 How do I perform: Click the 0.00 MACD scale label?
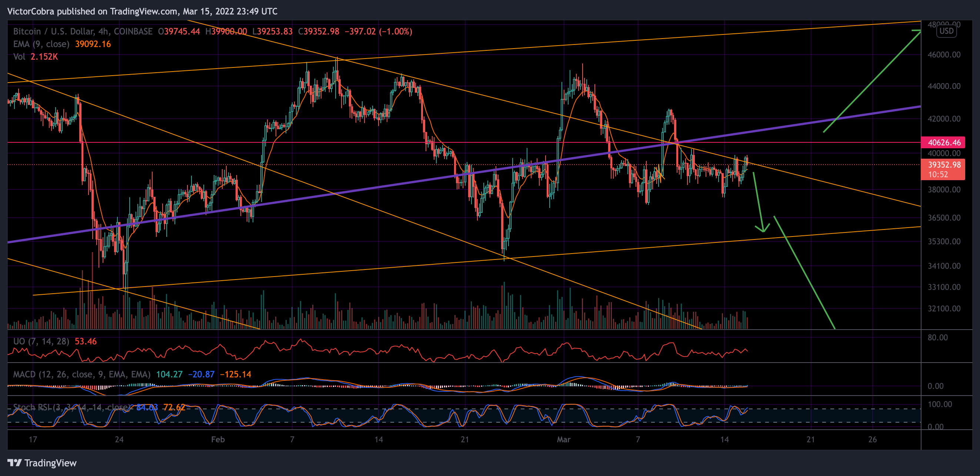(x=936, y=386)
